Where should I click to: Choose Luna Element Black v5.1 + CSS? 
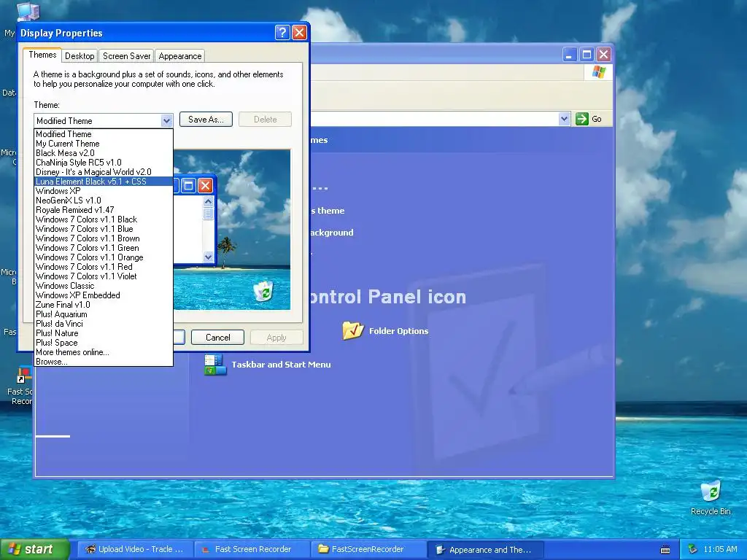tap(104, 182)
